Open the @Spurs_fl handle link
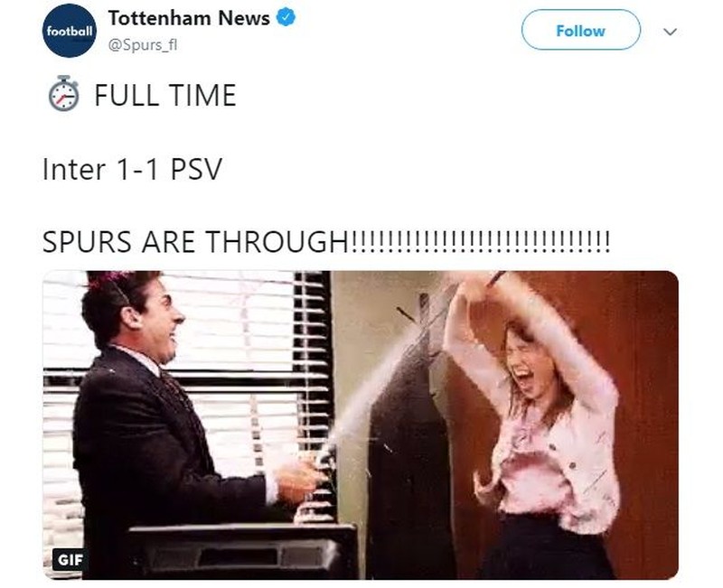This screenshot has height=588, width=723. coord(143,44)
